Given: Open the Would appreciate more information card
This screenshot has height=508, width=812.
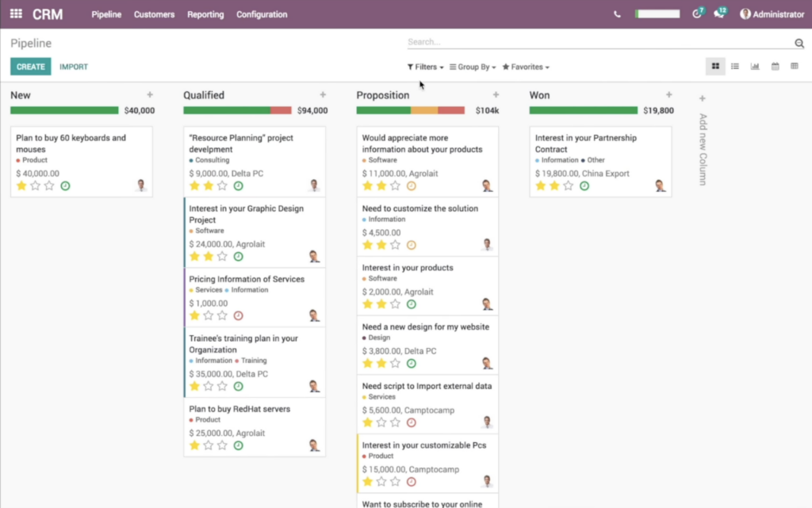Looking at the screenshot, I should (x=427, y=162).
